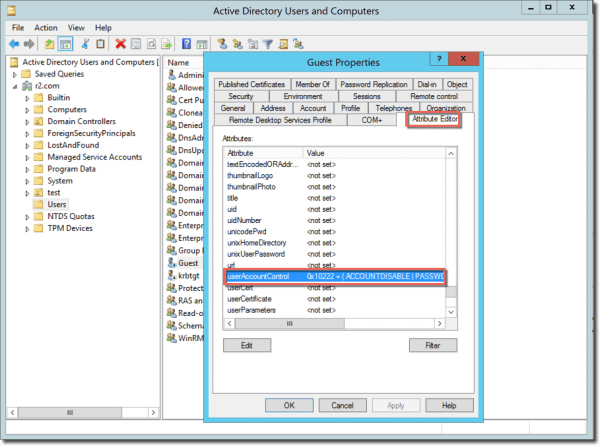This screenshot has height=446, width=600.
Task: Switch to the Security tab
Action: click(241, 96)
